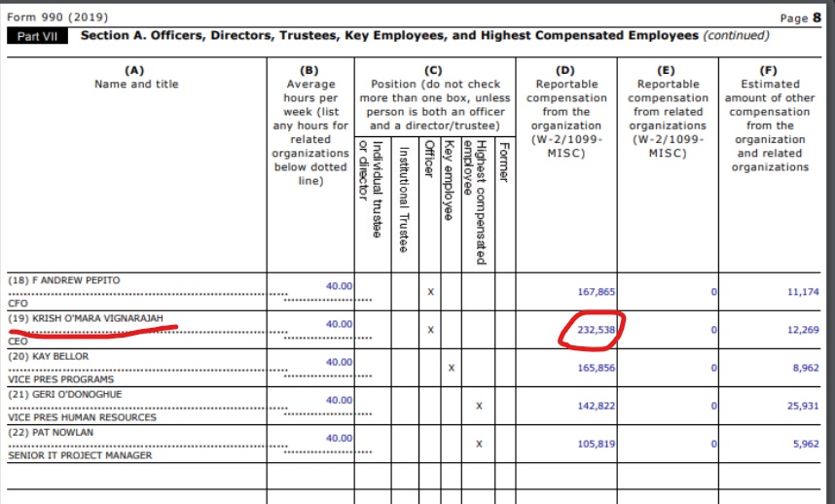Click the Part VII section label
This screenshot has height=504, width=835.
pos(37,36)
